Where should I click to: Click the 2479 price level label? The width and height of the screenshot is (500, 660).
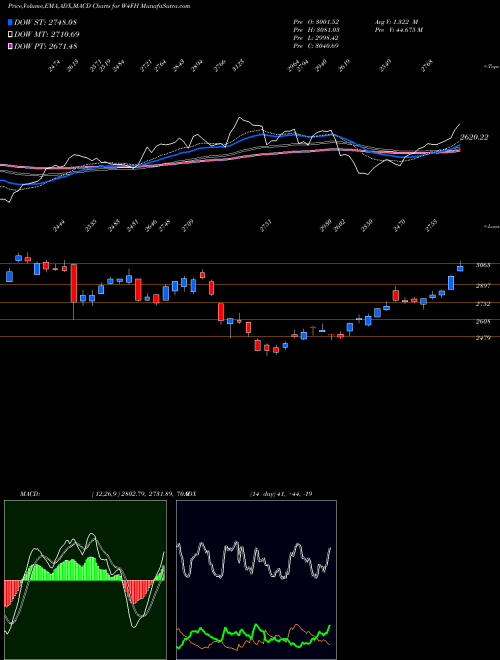tap(482, 338)
